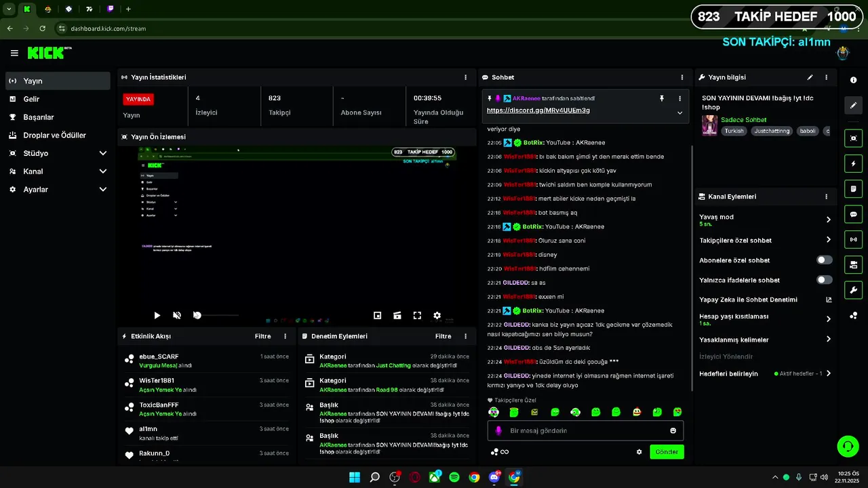Open Denetim Eylemleri three-dot menu
Image resolution: width=868 pixels, height=488 pixels.
[465, 336]
